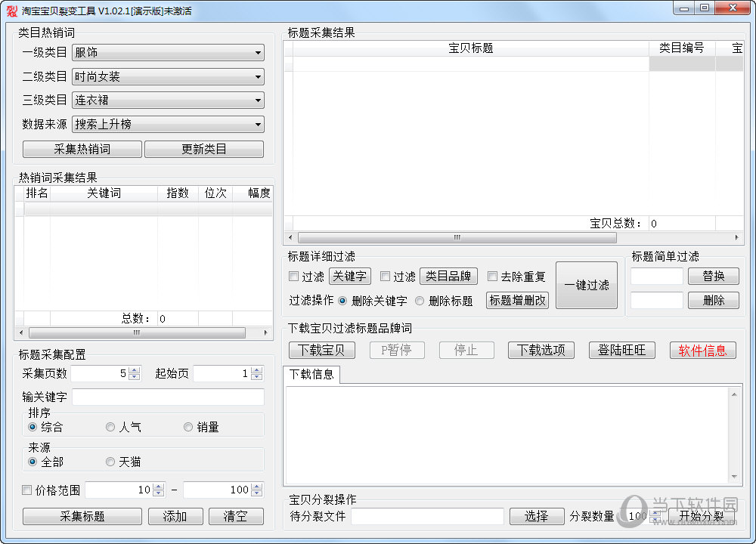Viewport: 756px width, 544px height.
Task: Click the 下载选项 button
Action: point(541,351)
